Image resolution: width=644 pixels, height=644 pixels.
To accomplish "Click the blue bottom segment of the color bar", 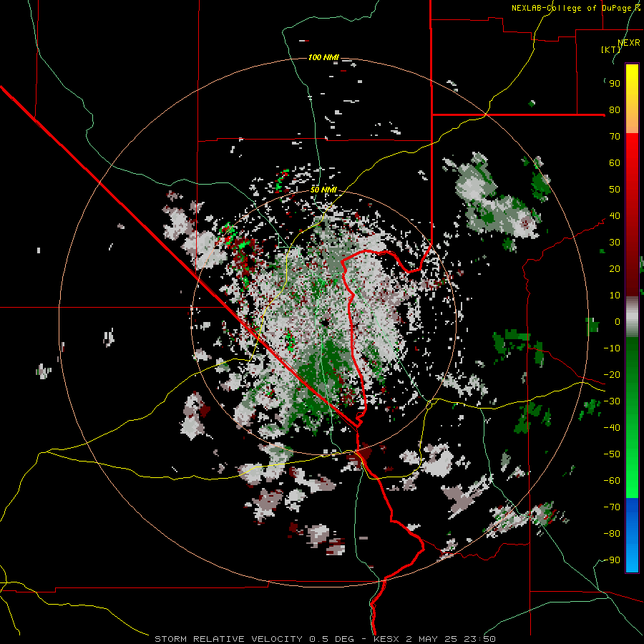I will tap(632, 535).
